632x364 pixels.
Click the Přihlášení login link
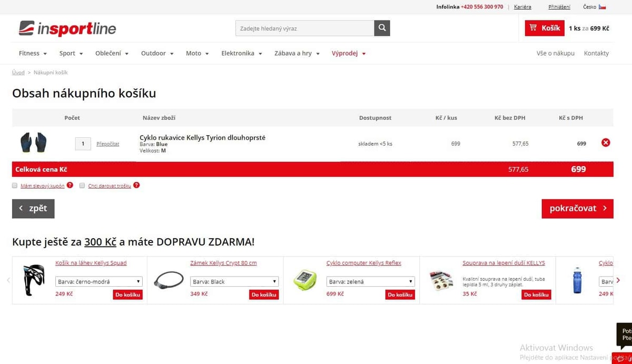tap(559, 7)
